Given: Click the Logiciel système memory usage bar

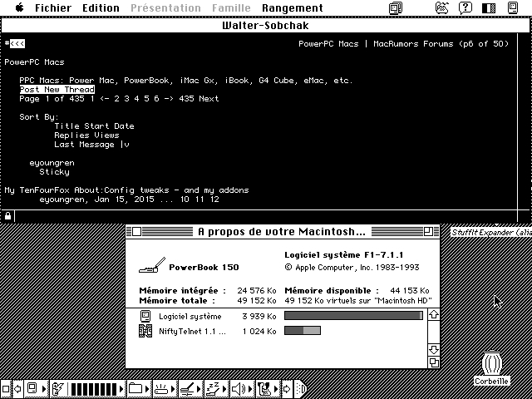Looking at the screenshot, I should point(353,316).
